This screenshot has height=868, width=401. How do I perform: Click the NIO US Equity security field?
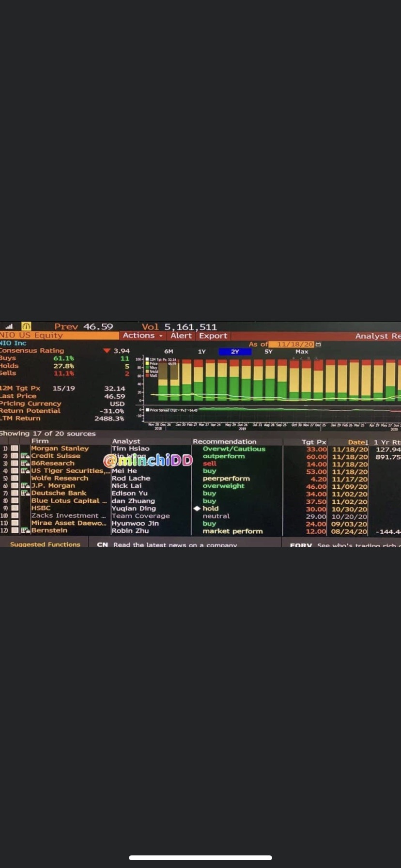click(x=59, y=335)
